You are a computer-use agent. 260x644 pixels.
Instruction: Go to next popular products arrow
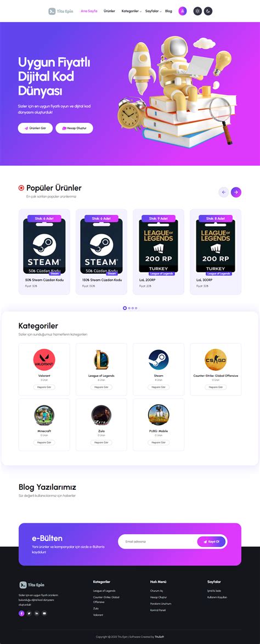click(236, 192)
